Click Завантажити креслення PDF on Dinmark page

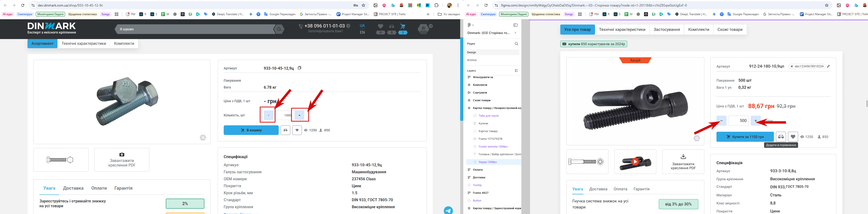pos(122,160)
